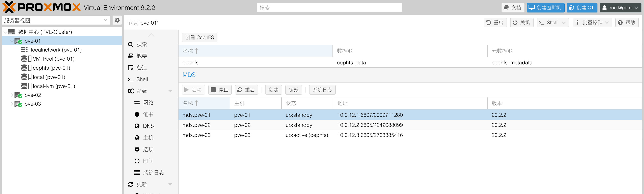Select the mds.pve-03 row
The width and height of the screenshot is (644, 194).
tap(410, 135)
